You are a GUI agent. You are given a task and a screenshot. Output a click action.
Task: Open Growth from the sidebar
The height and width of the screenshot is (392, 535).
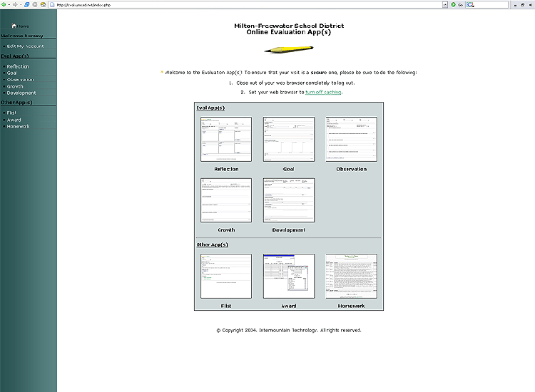coord(15,86)
